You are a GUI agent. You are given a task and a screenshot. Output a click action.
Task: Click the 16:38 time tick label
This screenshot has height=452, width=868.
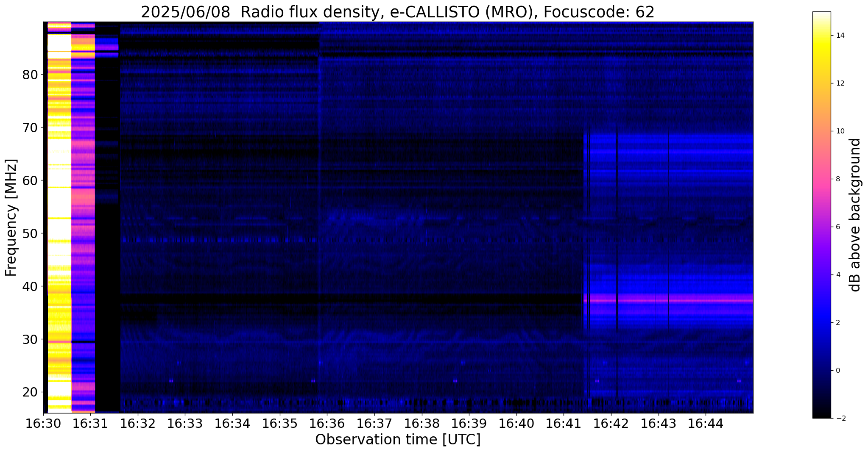pos(422,423)
